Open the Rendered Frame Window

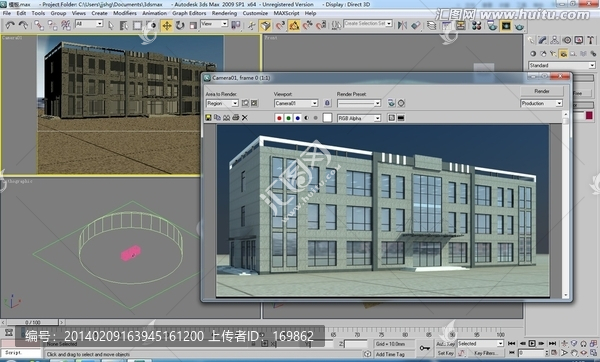[506, 26]
